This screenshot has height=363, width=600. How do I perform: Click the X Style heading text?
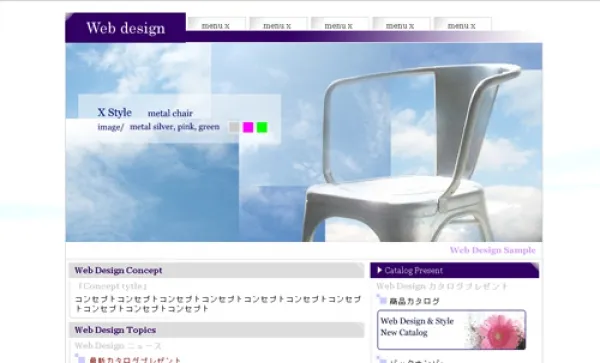pyautogui.click(x=114, y=112)
